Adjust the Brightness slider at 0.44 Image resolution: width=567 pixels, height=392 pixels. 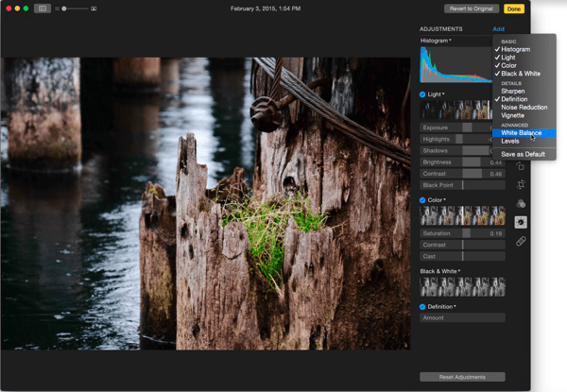pyautogui.click(x=462, y=162)
